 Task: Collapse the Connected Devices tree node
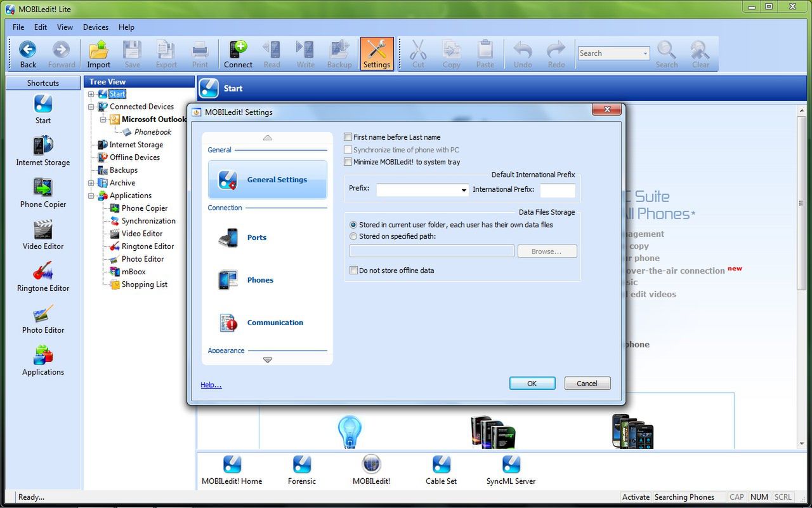click(91, 107)
